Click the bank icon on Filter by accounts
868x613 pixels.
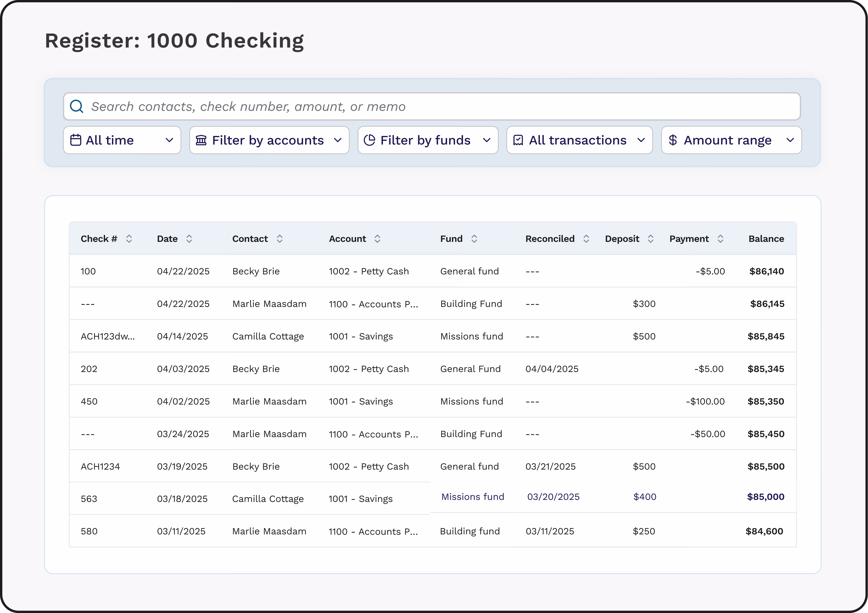201,140
